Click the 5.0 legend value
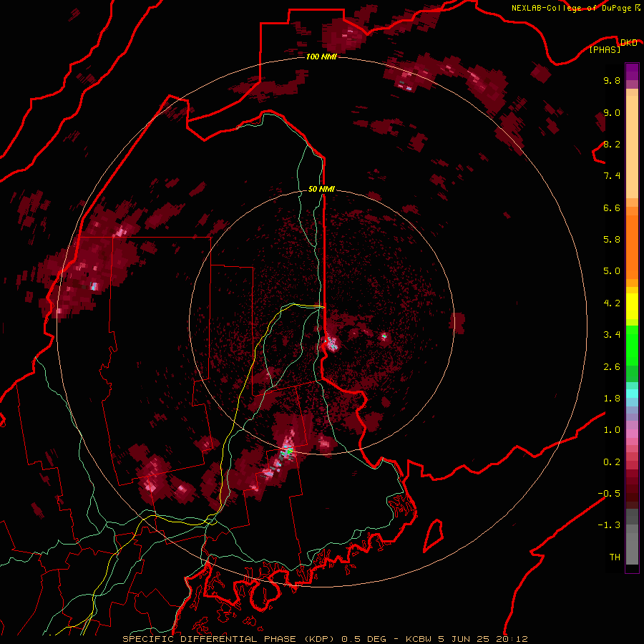Viewport: 644px width, 644px height. click(x=612, y=271)
